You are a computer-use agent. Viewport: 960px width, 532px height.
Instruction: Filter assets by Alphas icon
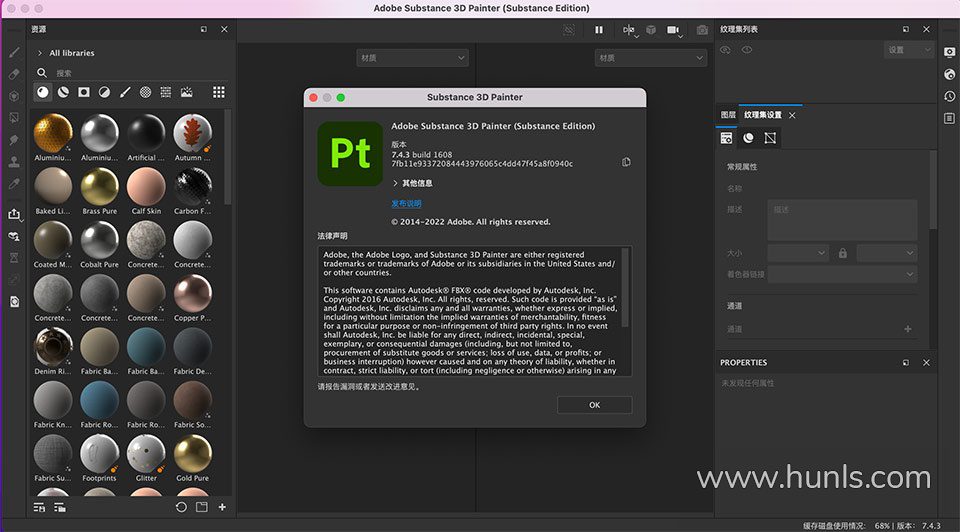pos(146,92)
